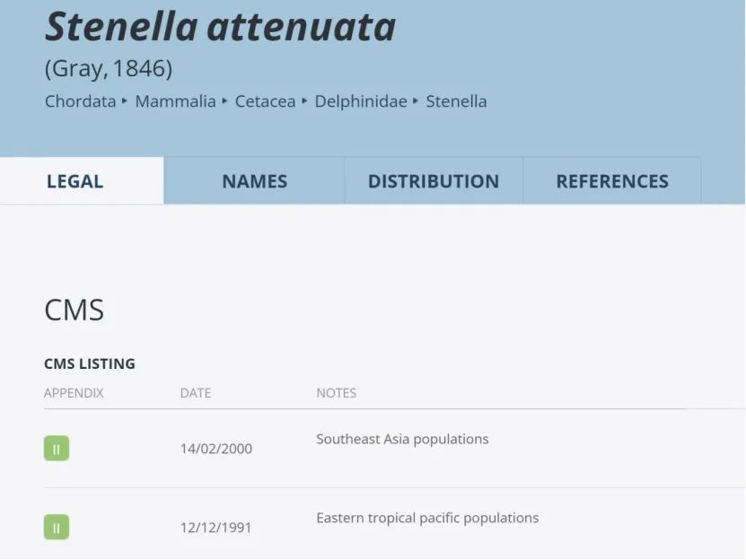Click the arrow after Delphinidae in breadcrumb

click(x=416, y=101)
